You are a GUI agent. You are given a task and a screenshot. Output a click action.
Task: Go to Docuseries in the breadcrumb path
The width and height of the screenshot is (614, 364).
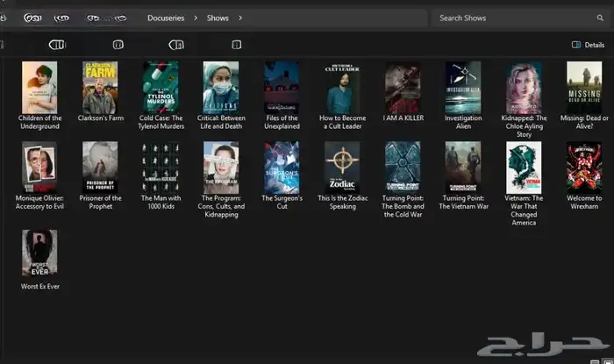tap(166, 18)
